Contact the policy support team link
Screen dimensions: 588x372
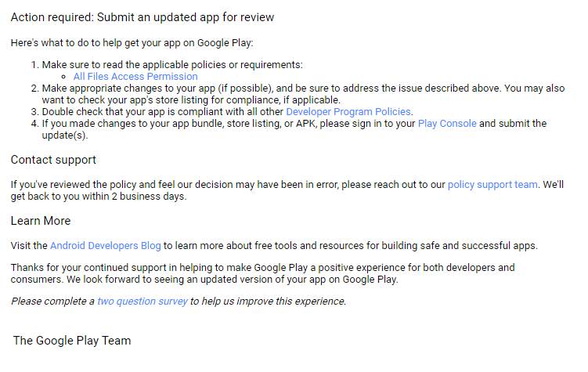(x=492, y=185)
